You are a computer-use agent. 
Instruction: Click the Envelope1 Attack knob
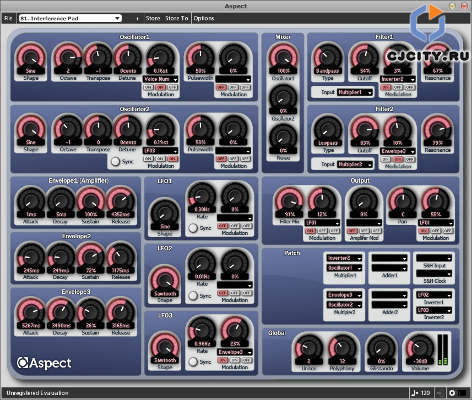pyautogui.click(x=31, y=201)
